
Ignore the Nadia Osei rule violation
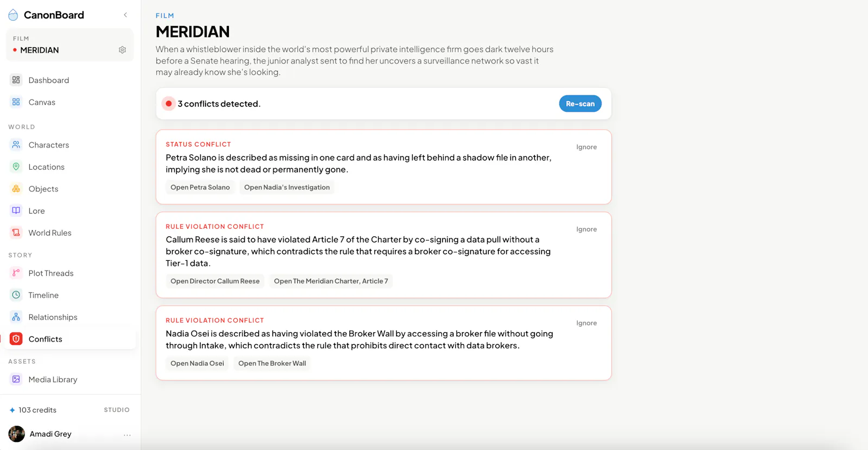(x=586, y=323)
